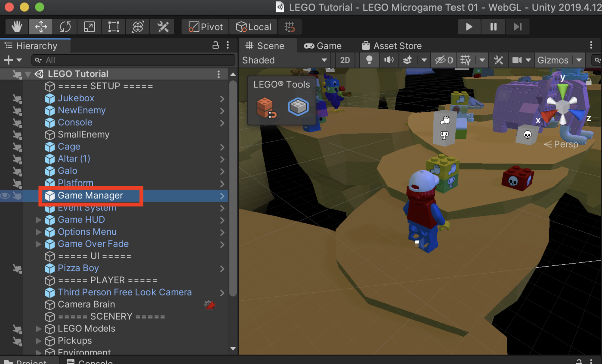Open component editor tools in Scene toolbar
This screenshot has width=602, height=364.
pyautogui.click(x=498, y=60)
